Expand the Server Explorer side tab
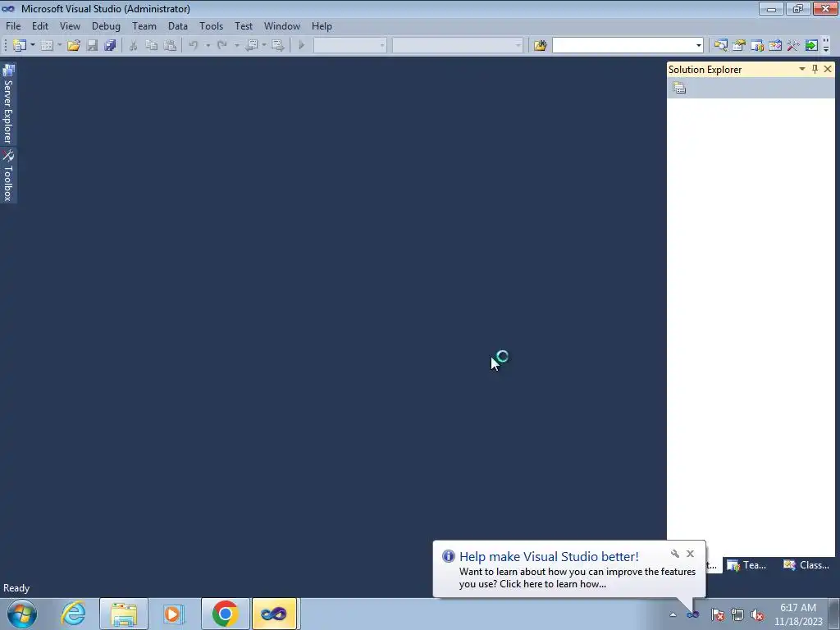840x630 pixels. point(8,104)
